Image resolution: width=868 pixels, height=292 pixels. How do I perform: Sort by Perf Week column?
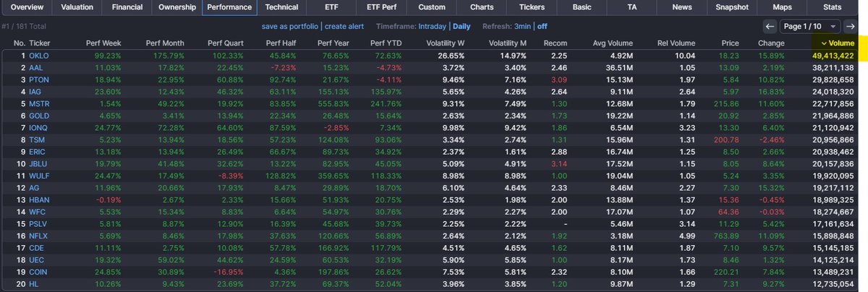(103, 43)
